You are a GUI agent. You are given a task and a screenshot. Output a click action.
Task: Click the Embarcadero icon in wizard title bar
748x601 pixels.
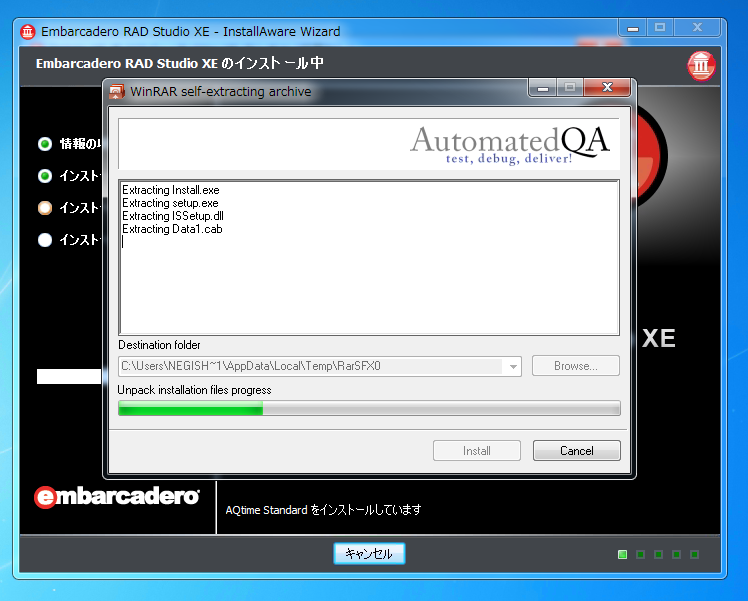(x=28, y=31)
